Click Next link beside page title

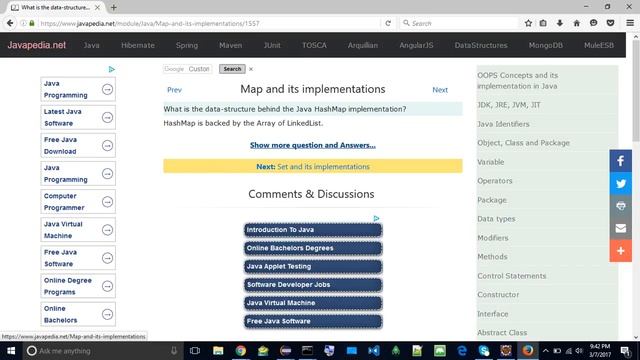tap(440, 90)
